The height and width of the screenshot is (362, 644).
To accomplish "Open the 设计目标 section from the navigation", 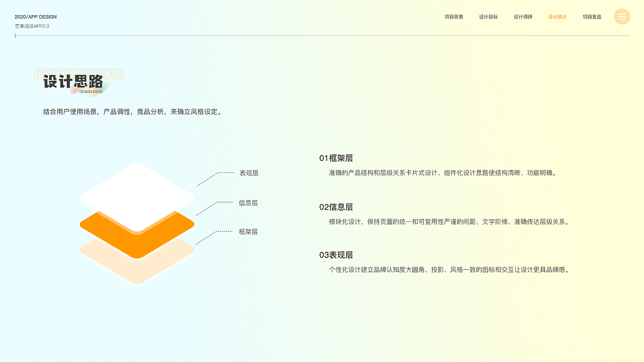I will tap(489, 17).
